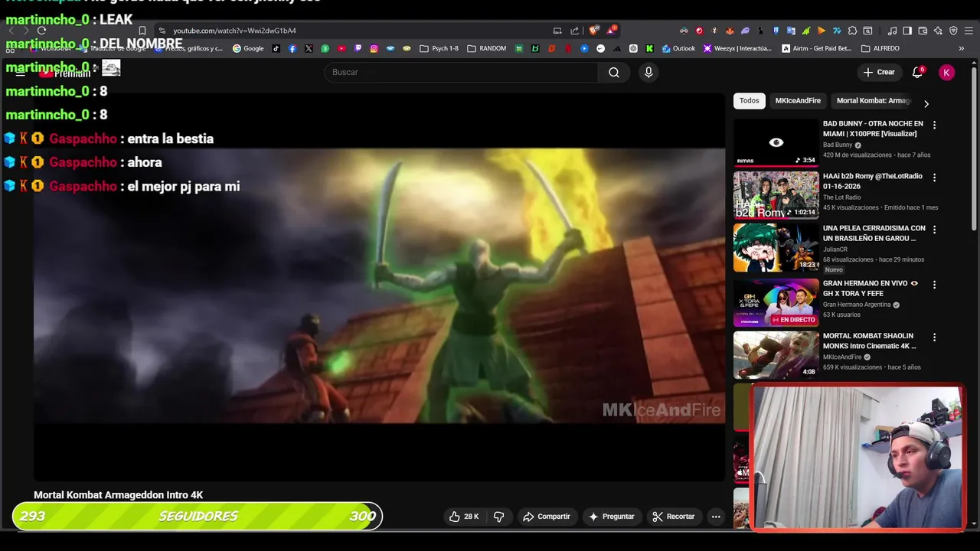Screen dimensions: 980x551
Task: Open the K account avatar menu
Action: 947,72
